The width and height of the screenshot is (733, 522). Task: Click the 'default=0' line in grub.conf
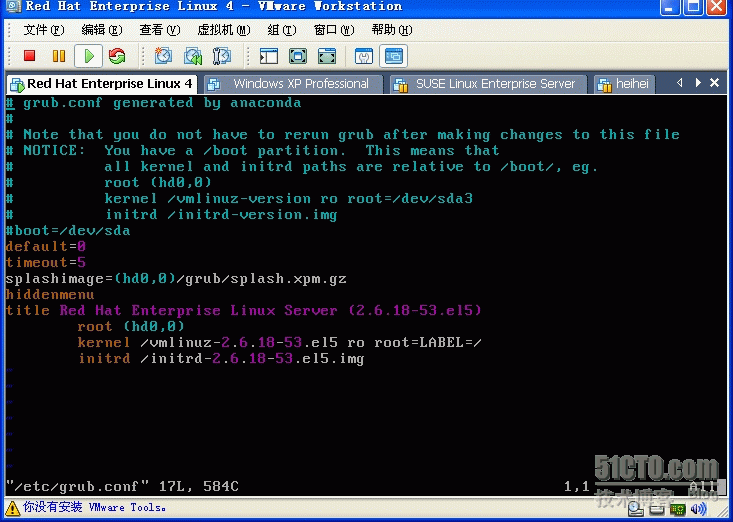(45, 246)
